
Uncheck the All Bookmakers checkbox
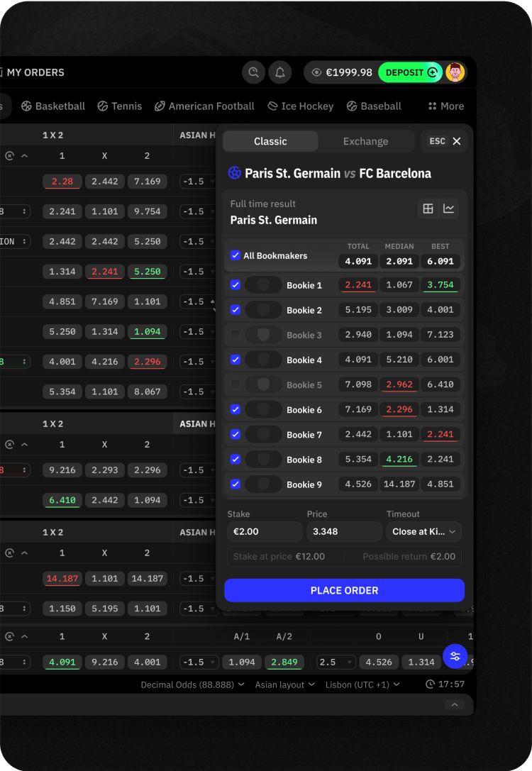[x=235, y=255]
